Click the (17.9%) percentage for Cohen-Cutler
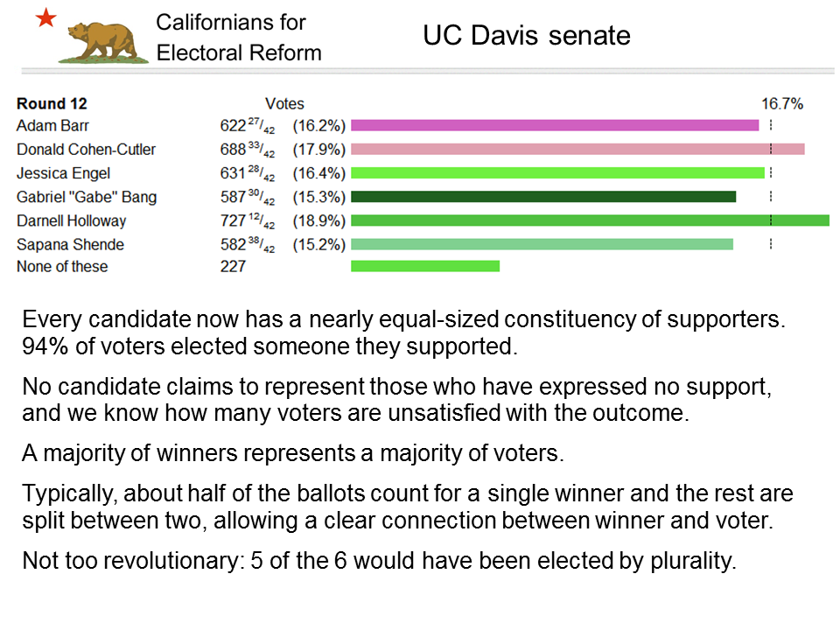Image resolution: width=840 pixels, height=630 pixels. point(318,150)
